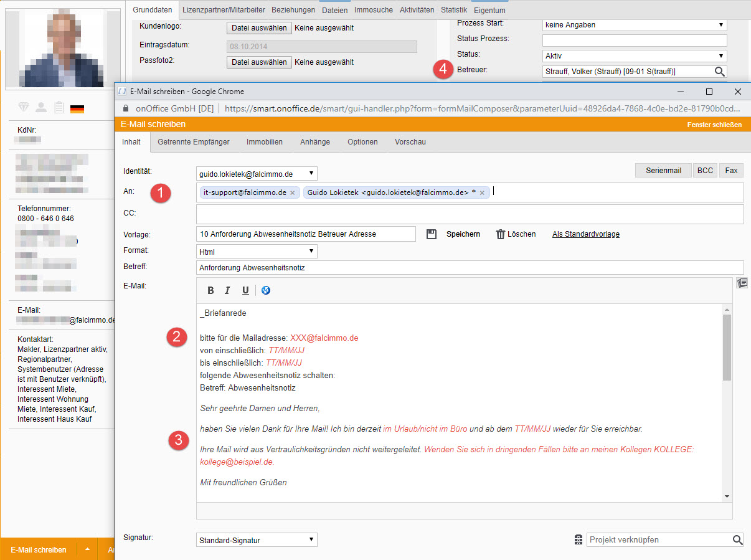Remove it-support@falcimmo.de recipient chip
The height and width of the screenshot is (560, 751).
point(293,193)
